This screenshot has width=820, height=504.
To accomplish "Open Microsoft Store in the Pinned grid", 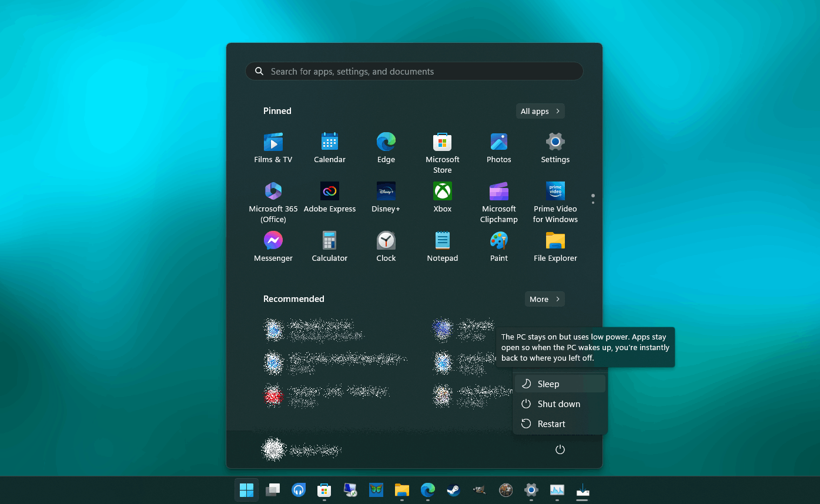I will pyautogui.click(x=443, y=153).
